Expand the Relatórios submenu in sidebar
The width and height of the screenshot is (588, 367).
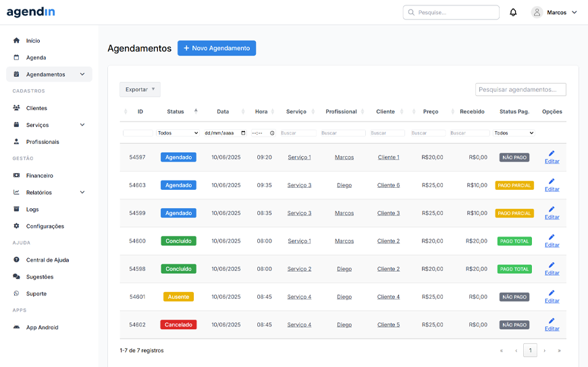(x=82, y=193)
